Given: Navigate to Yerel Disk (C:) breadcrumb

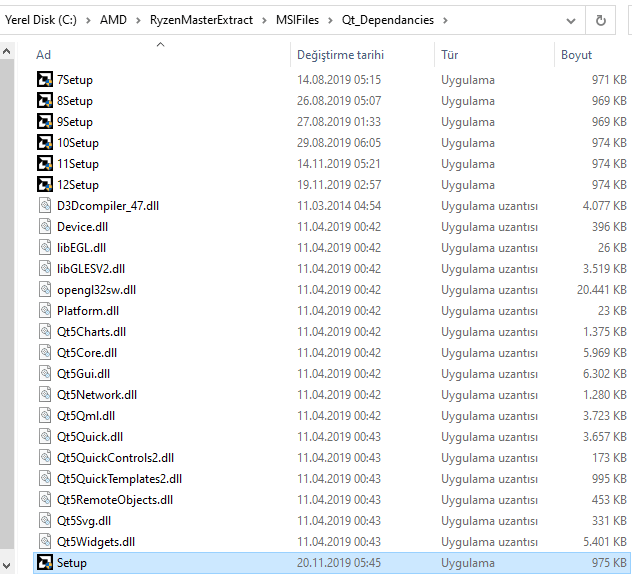Looking at the screenshot, I should pyautogui.click(x=41, y=20).
